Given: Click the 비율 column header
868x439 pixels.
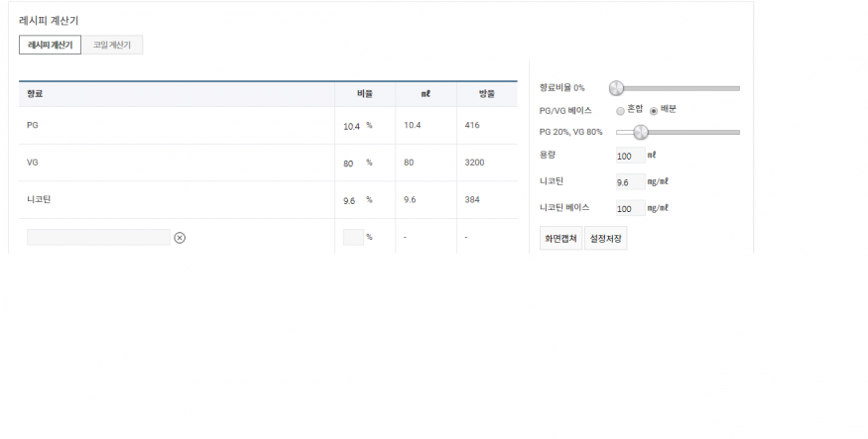Looking at the screenshot, I should [364, 94].
